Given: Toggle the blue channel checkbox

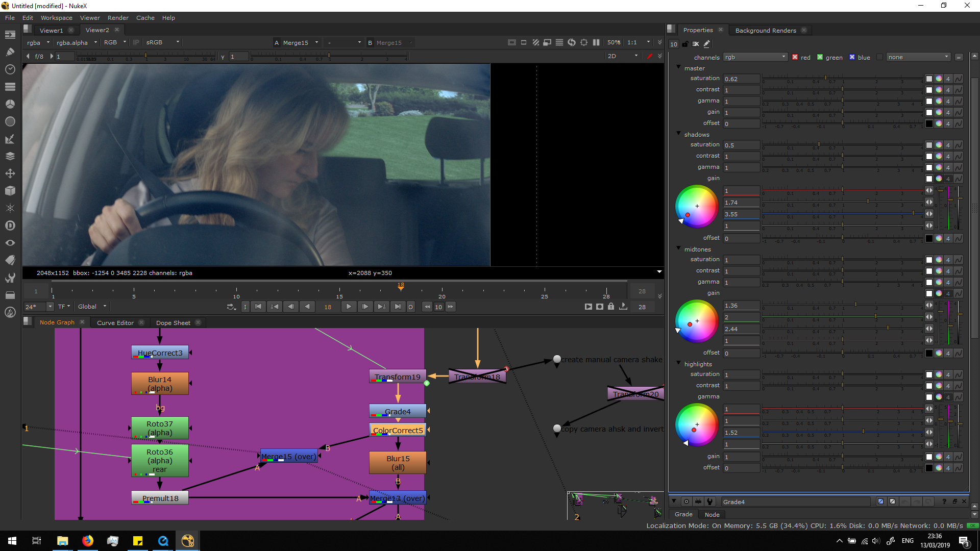Looking at the screenshot, I should coord(852,57).
